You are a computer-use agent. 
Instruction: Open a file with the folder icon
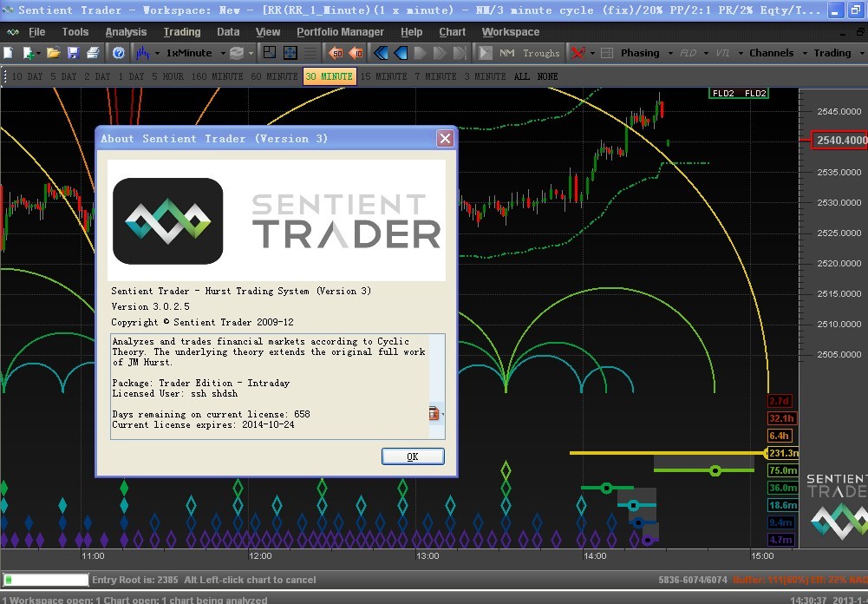pyautogui.click(x=53, y=53)
